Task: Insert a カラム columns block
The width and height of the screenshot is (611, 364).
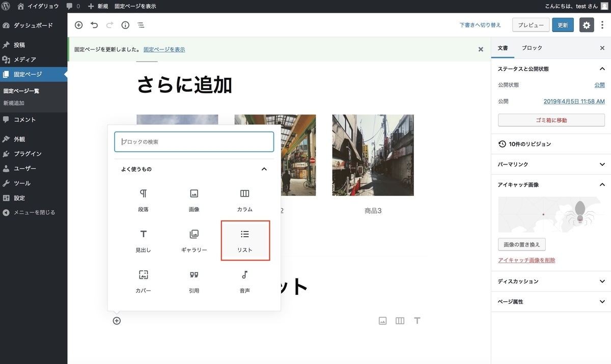Action: pos(245,200)
